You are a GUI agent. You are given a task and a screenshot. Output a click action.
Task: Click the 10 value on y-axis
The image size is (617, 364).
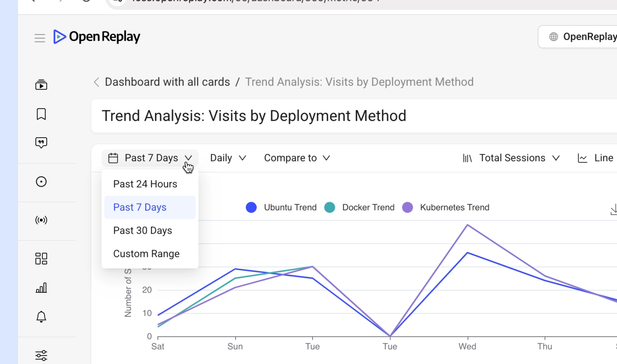(147, 313)
